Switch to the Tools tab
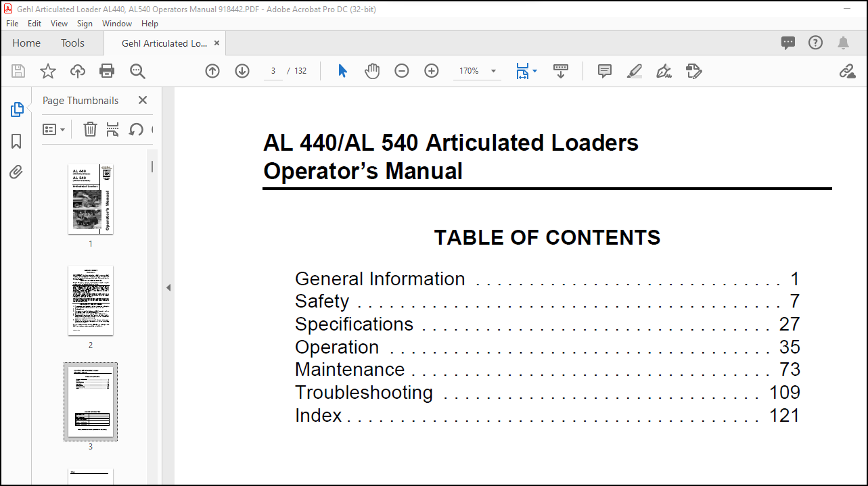The width and height of the screenshot is (868, 486). pyautogui.click(x=72, y=43)
